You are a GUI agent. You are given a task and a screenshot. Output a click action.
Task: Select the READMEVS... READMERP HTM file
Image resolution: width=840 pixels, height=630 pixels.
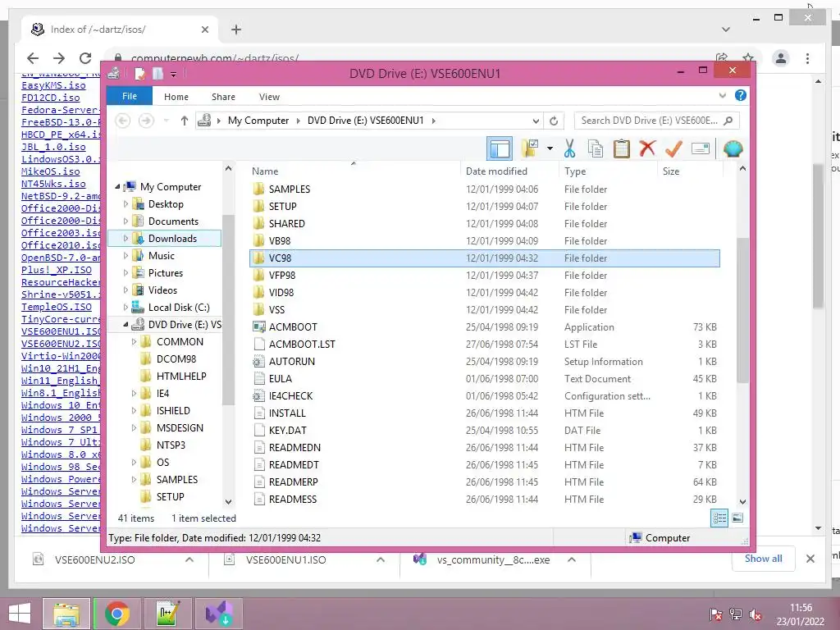(485, 482)
